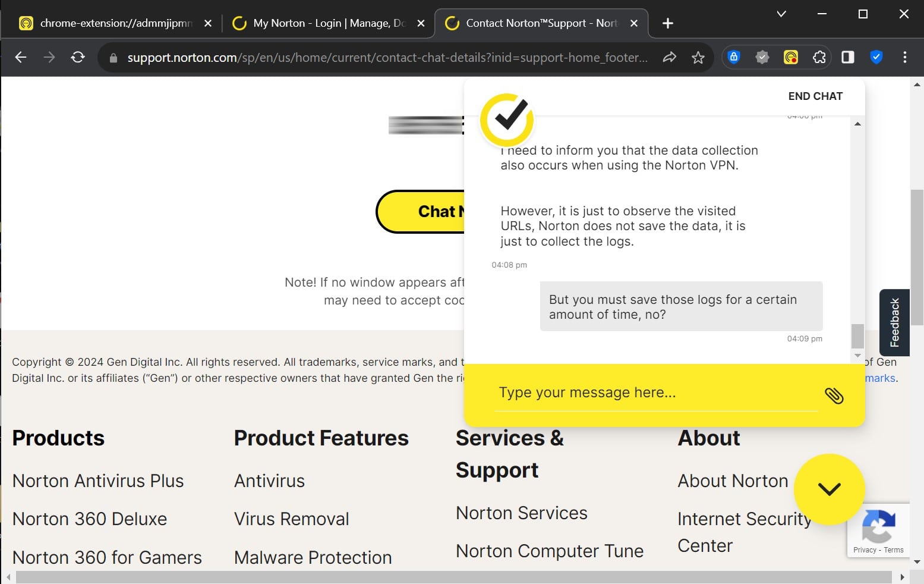
Task: Open the gray badge extension icon
Action: pyautogui.click(x=762, y=57)
